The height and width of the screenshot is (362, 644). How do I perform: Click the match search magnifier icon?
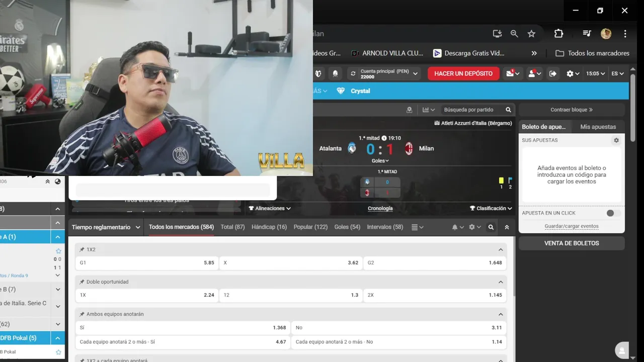tap(508, 110)
